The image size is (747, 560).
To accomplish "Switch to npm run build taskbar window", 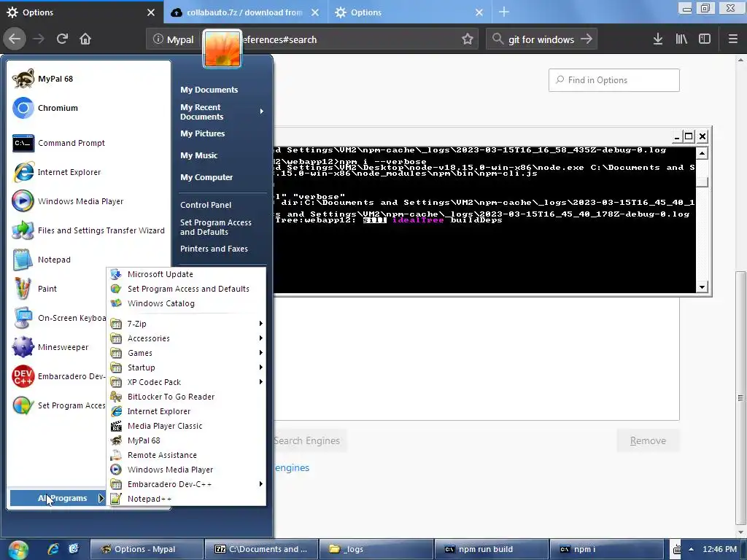I will (x=491, y=549).
